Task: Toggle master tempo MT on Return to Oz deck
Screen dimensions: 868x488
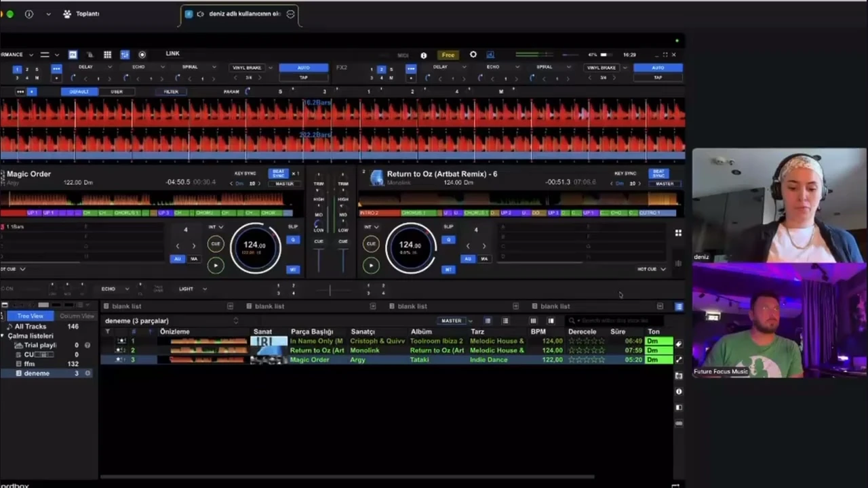Action: pyautogui.click(x=448, y=269)
